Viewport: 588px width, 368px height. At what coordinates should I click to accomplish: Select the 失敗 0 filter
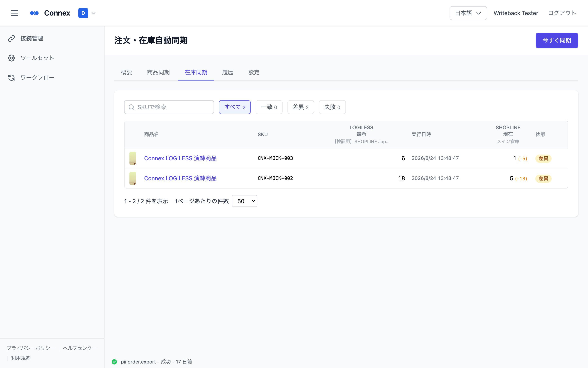332,107
